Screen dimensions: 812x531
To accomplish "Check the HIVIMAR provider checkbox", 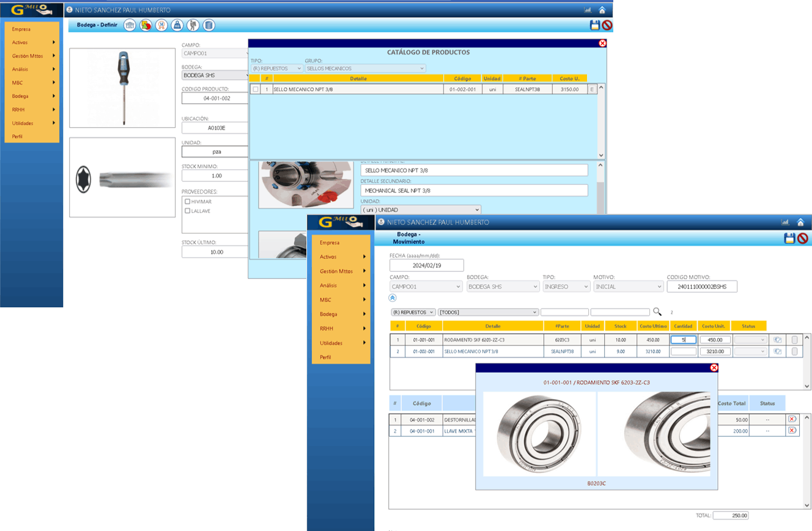I will (188, 201).
